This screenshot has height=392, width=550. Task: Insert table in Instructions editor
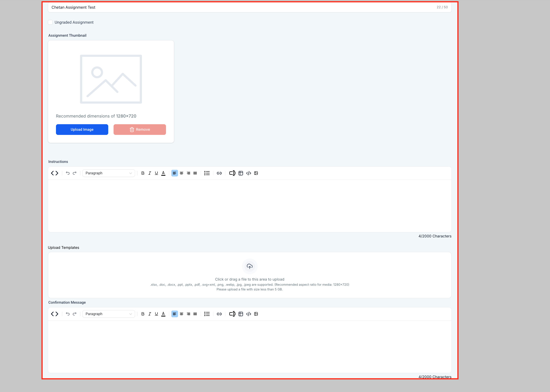241,173
